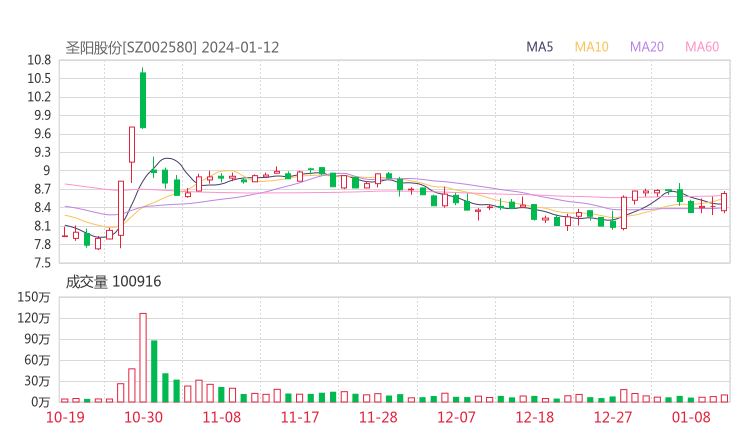Click the 9.3 price axis label

(42, 152)
